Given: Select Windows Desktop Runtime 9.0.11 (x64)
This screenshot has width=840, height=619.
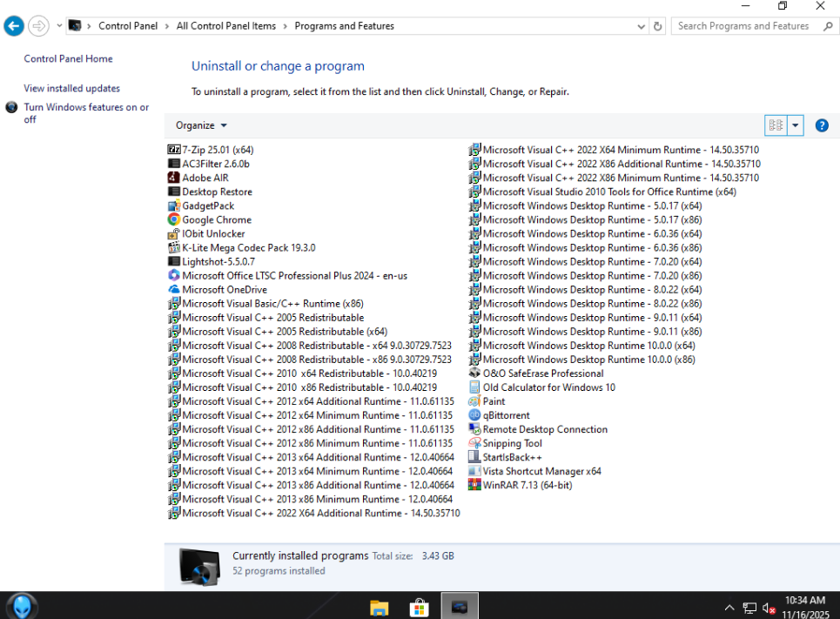Looking at the screenshot, I should 586,317.
